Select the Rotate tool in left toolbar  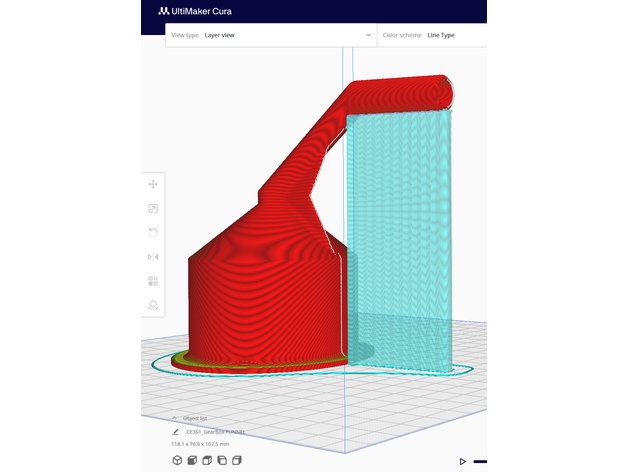click(153, 232)
